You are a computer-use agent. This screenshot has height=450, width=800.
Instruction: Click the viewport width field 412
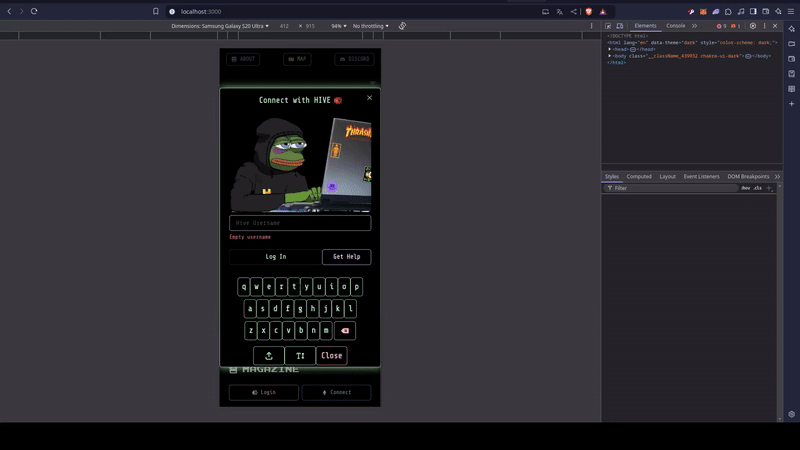pos(284,26)
